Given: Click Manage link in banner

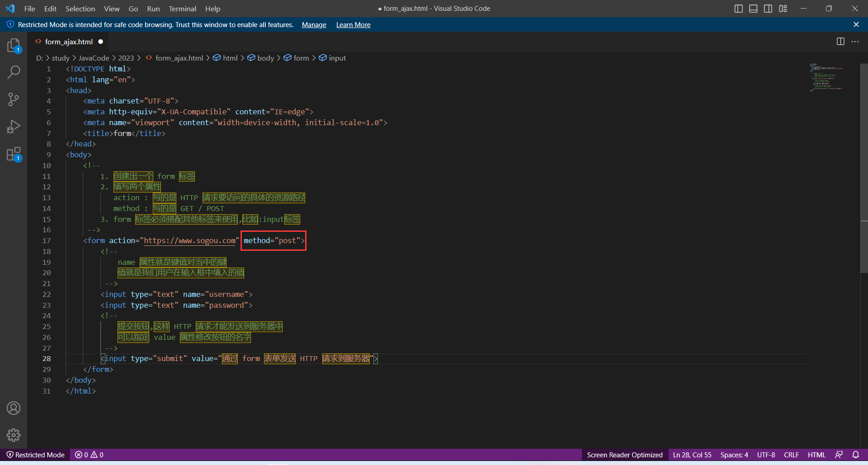Looking at the screenshot, I should pyautogui.click(x=314, y=24).
